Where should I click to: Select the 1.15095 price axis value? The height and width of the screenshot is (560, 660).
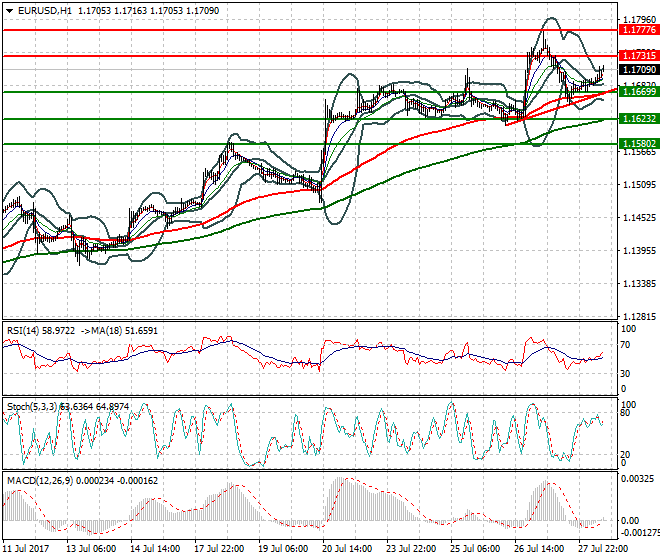[x=639, y=184]
